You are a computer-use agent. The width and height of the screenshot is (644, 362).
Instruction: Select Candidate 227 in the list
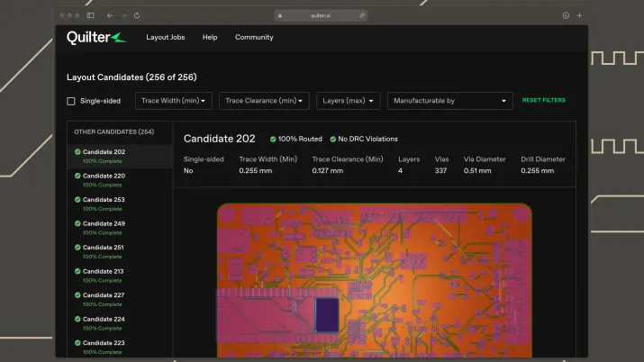120,299
